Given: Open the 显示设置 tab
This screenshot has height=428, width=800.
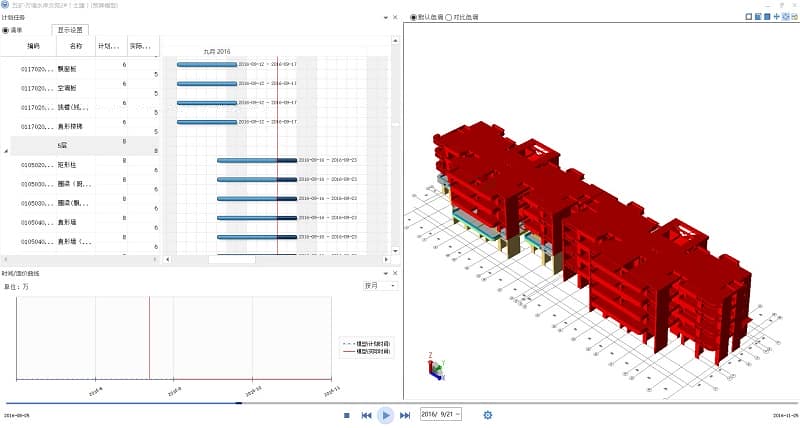Looking at the screenshot, I should pyautogui.click(x=70, y=30).
